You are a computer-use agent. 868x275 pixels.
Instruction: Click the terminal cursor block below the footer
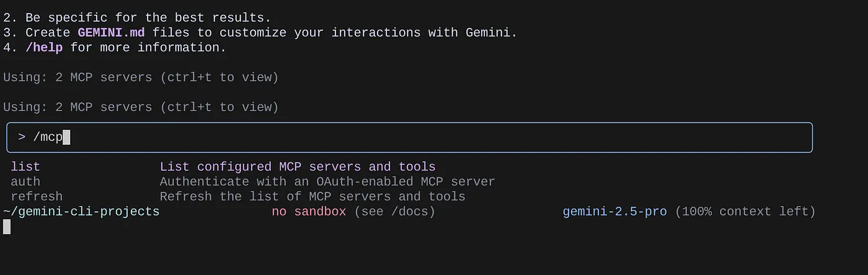pos(7,227)
